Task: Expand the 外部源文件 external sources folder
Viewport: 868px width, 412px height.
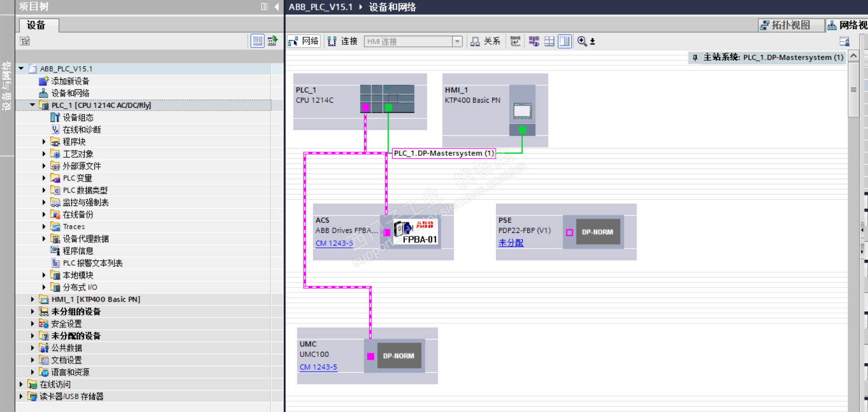Action: tap(44, 166)
